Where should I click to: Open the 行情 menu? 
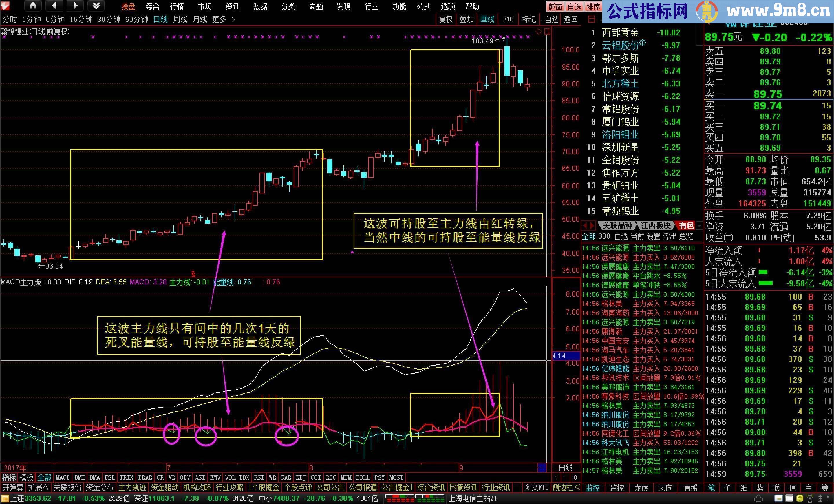[x=177, y=6]
